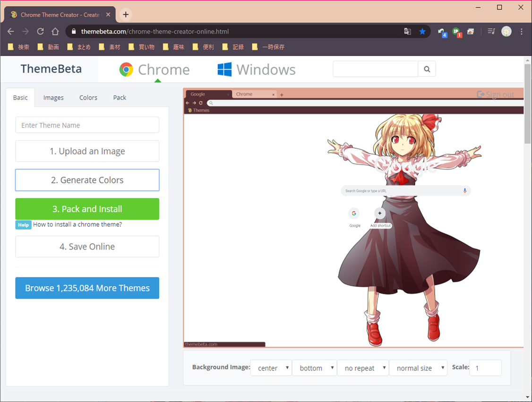
Task: Close the Chrome Theme Creator tab
Action: [108, 15]
